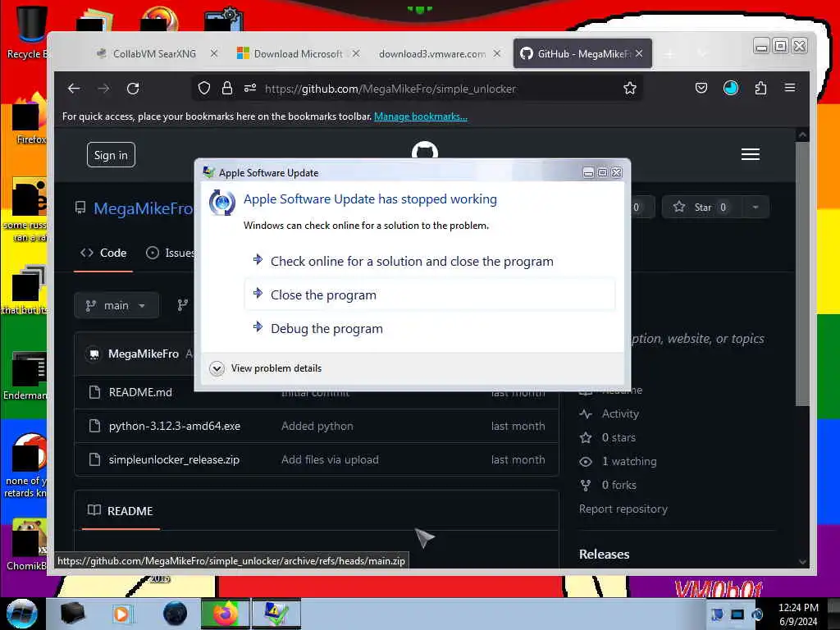This screenshot has height=630, width=840.
Task: Open the MegaMikeFro owner link
Action: point(143,208)
